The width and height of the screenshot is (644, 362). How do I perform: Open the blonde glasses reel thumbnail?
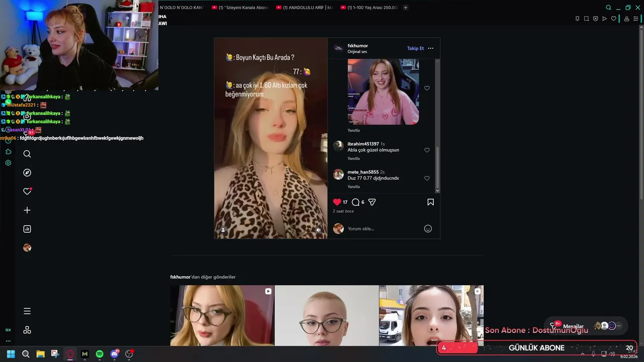tap(222, 316)
